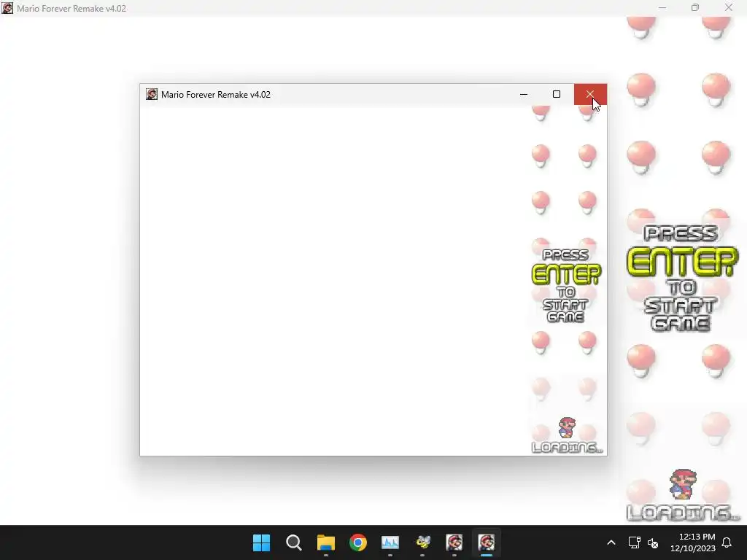Viewport: 747px width, 560px height.
Task: Open the Windows Start menu
Action: click(262, 542)
